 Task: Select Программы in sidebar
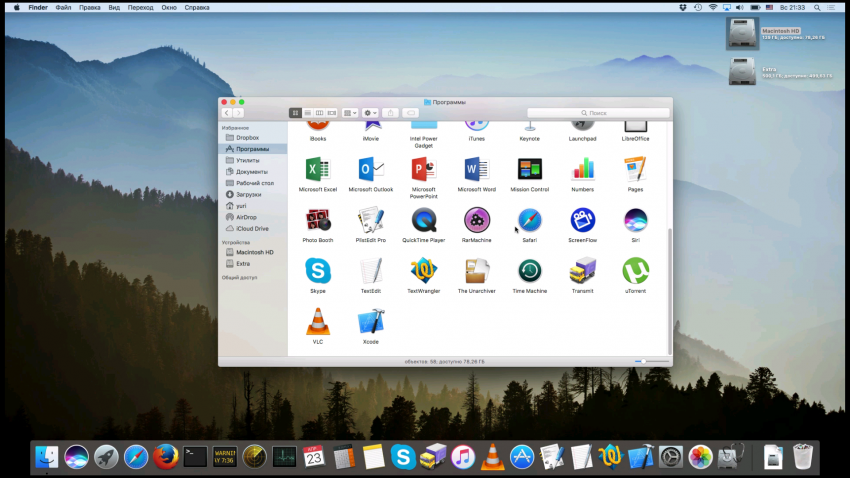click(253, 149)
